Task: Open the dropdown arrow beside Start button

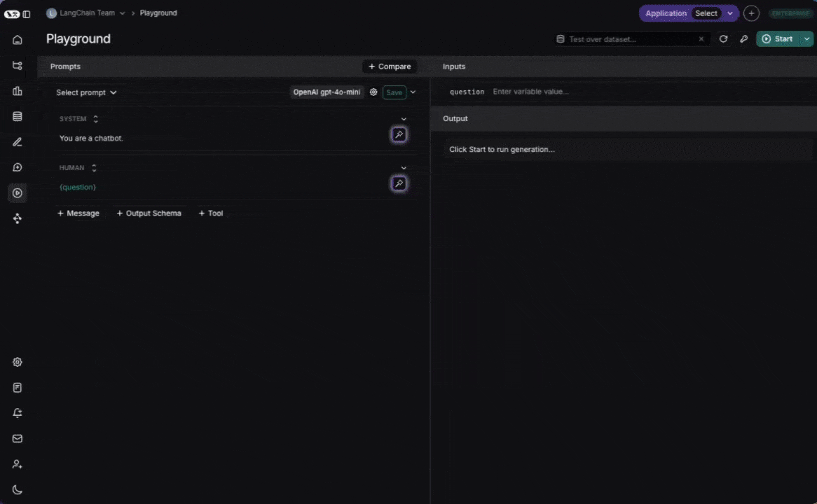Action: pos(808,39)
